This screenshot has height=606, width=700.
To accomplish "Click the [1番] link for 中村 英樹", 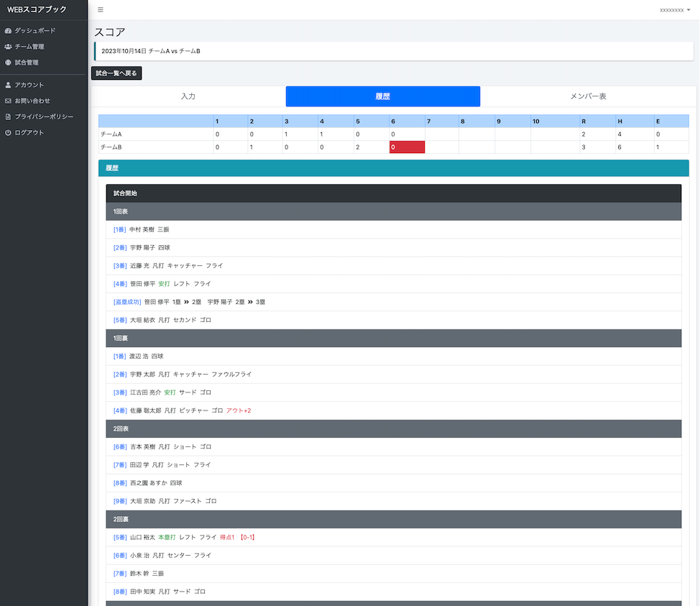I will [119, 229].
